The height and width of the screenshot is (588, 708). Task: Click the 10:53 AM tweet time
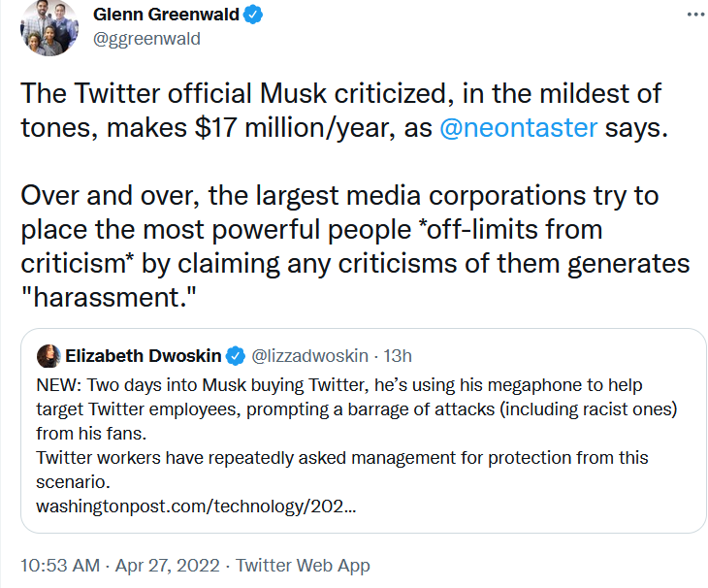(x=60, y=565)
